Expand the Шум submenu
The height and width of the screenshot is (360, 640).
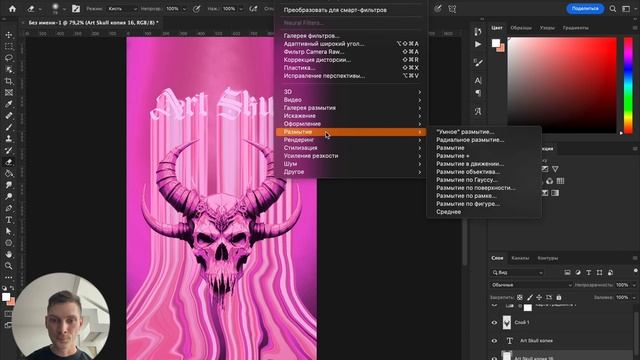click(351, 164)
